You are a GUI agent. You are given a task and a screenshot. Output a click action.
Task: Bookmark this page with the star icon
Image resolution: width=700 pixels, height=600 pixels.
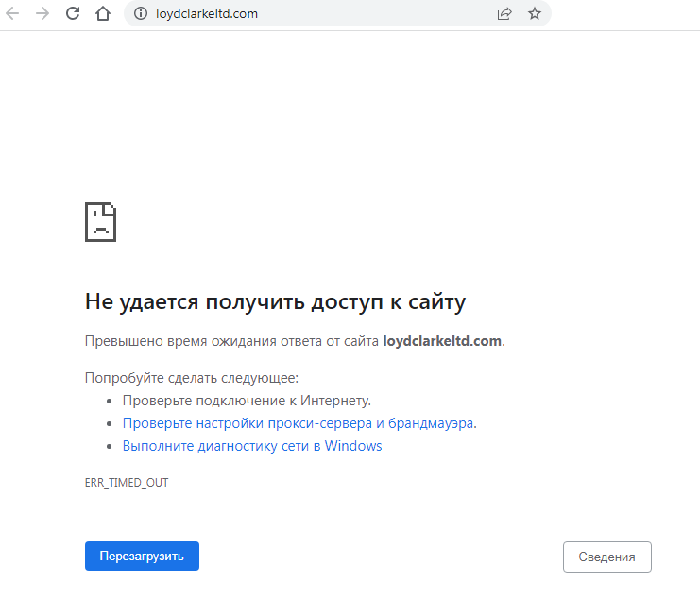click(x=535, y=14)
